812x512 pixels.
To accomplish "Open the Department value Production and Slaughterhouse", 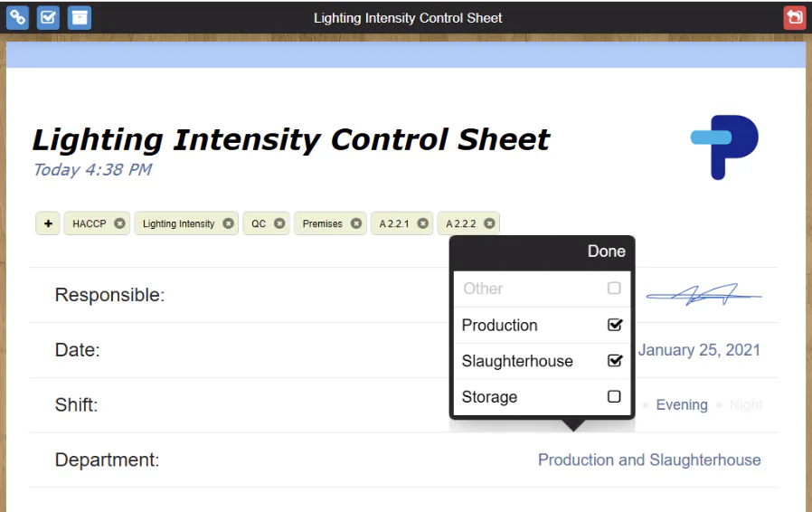I will tap(649, 460).
